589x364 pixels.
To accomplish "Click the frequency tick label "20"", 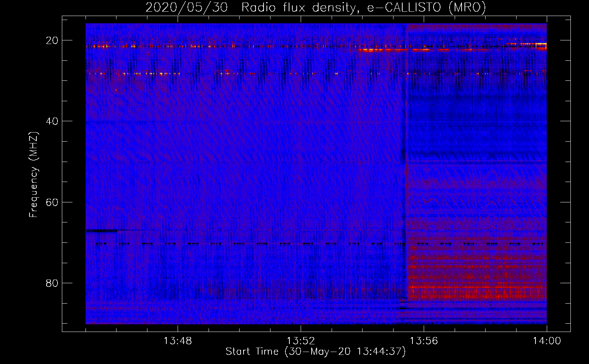I will coord(52,40).
